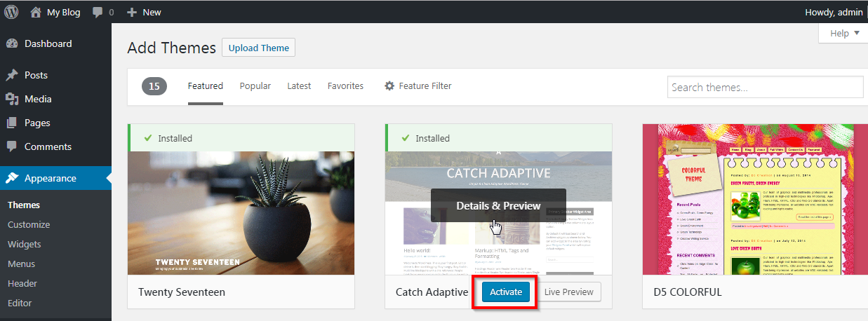
Task: Activate the Catch Adaptive theme
Action: (x=506, y=292)
